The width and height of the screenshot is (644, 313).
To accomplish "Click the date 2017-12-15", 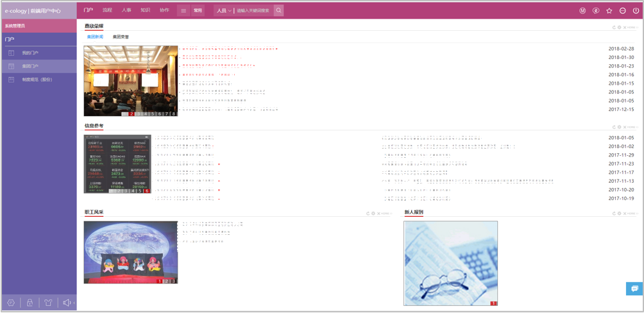I will pyautogui.click(x=621, y=109).
